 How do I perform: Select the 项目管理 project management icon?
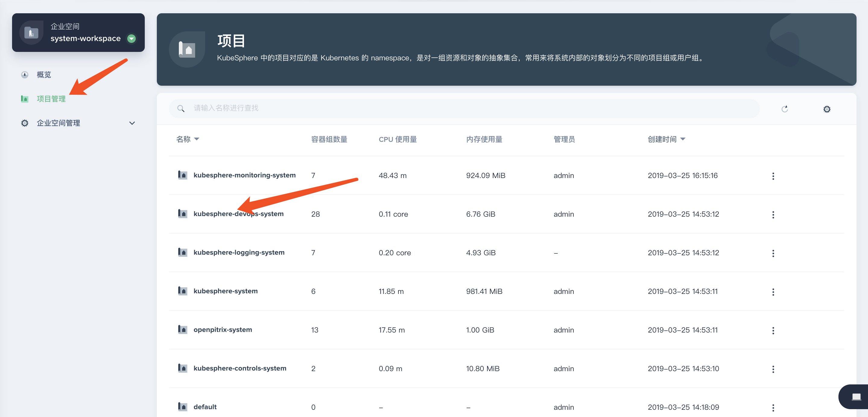coord(24,99)
